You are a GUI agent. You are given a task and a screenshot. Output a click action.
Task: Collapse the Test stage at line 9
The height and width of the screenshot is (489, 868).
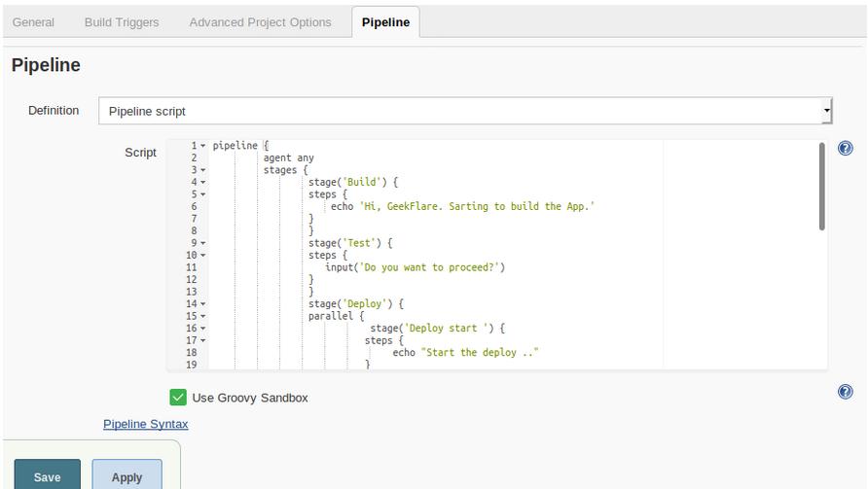[202, 243]
